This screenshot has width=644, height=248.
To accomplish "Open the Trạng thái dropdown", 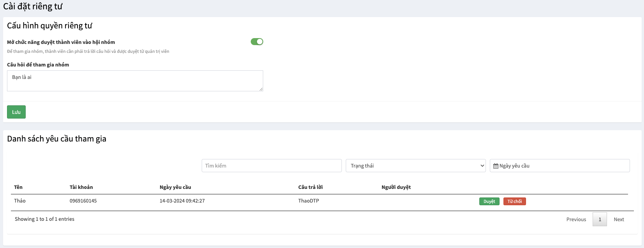I will point(415,166).
